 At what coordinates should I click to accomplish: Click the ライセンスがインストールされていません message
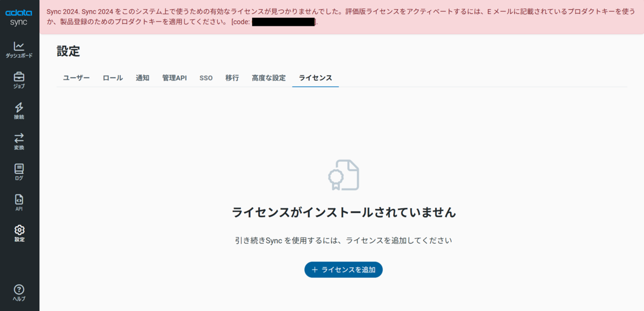[x=343, y=212]
